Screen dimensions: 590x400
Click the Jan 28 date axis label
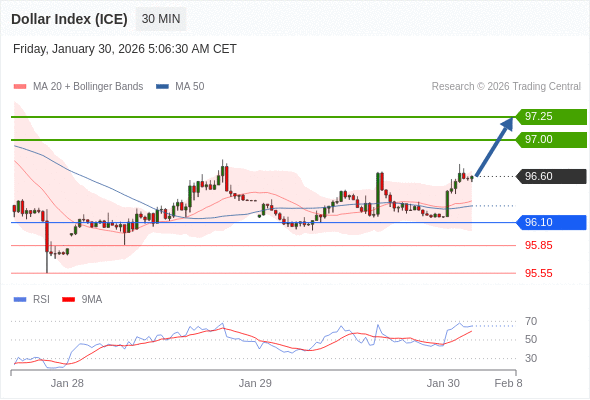click(67, 383)
